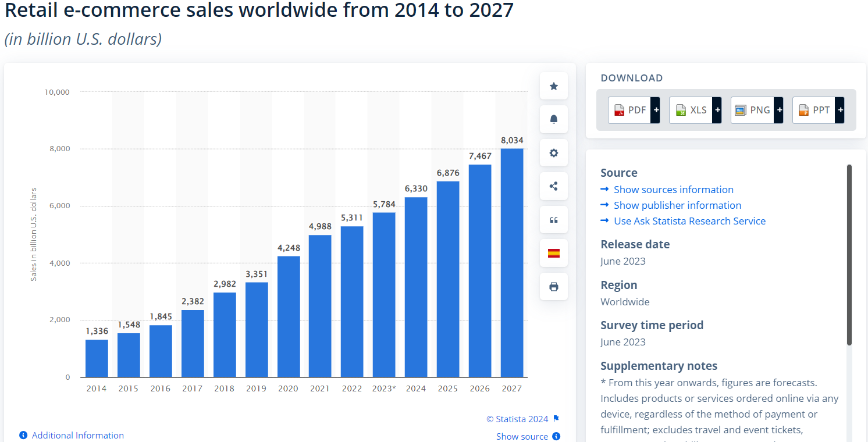Image resolution: width=868 pixels, height=442 pixels.
Task: Open Additional Information link
Action: point(77,435)
